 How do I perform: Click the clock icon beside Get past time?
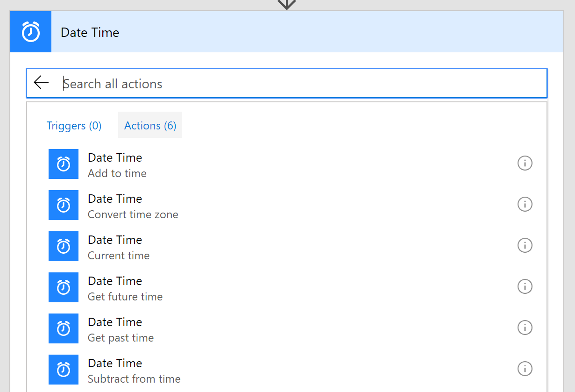pyautogui.click(x=64, y=328)
